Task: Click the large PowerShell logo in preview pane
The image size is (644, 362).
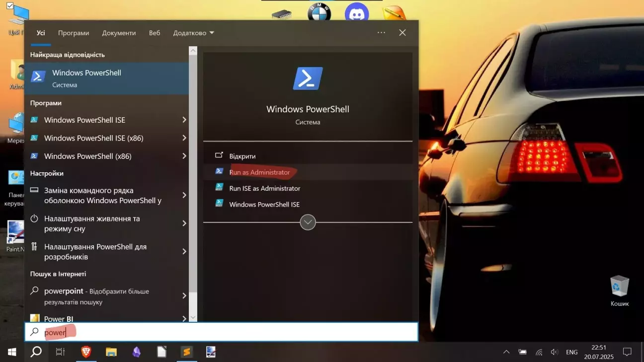Action: [x=308, y=78]
